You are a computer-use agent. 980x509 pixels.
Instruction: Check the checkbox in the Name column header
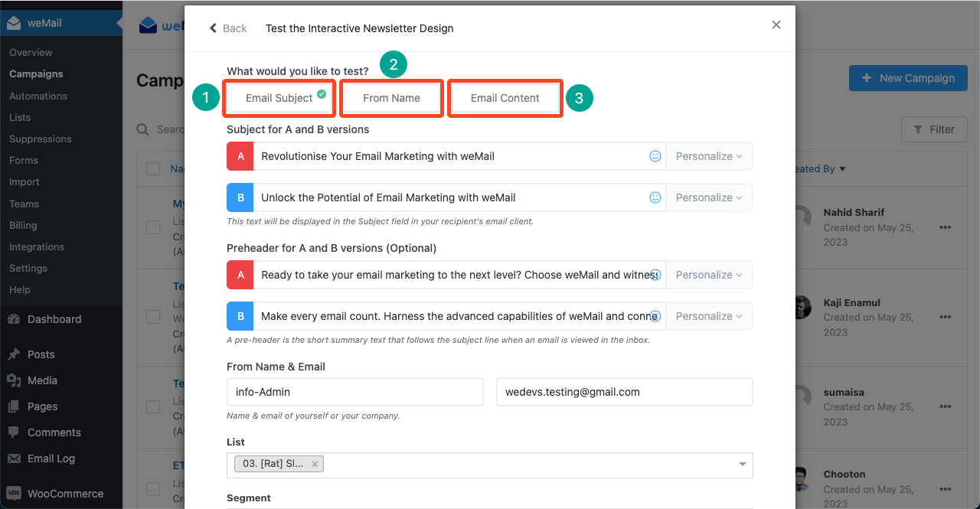(x=152, y=168)
